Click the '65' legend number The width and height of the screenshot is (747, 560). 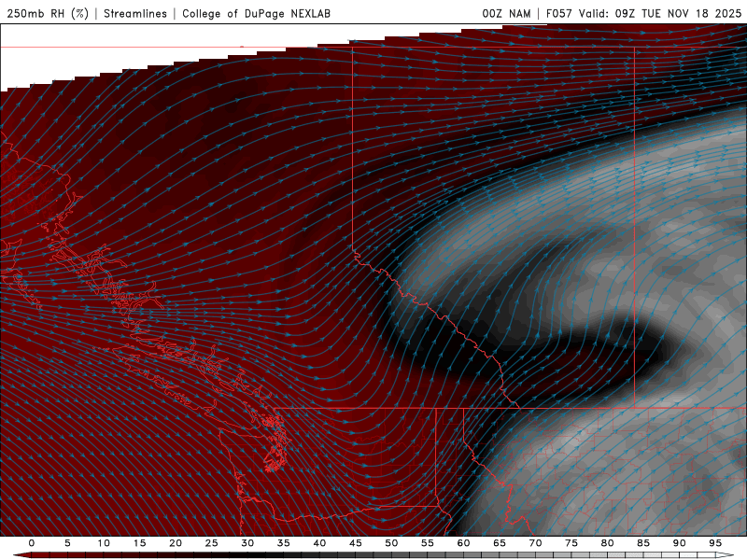coord(500,543)
